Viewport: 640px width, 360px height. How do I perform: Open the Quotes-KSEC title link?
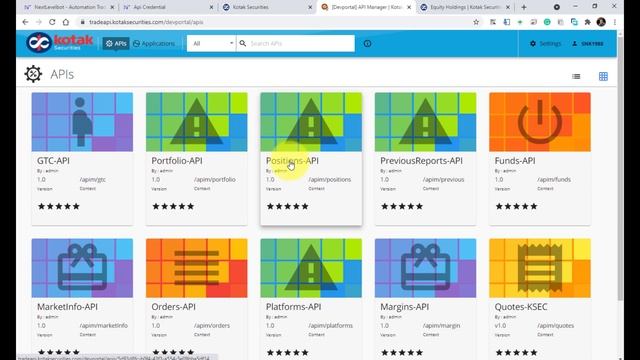pyautogui.click(x=521, y=307)
